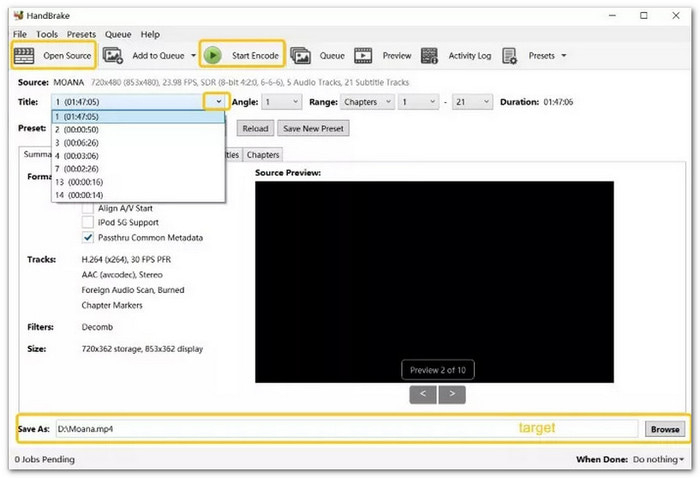
Task: Enable the iPod 5G Support checkbox
Action: 88,222
